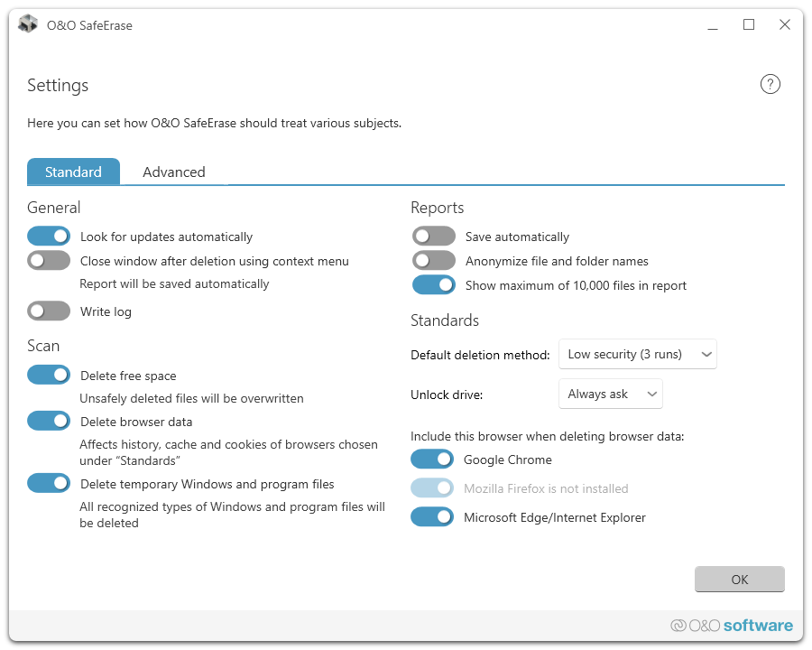Screen dimensions: 812x650
Task: Switch to the Advanced tab
Action: (174, 172)
